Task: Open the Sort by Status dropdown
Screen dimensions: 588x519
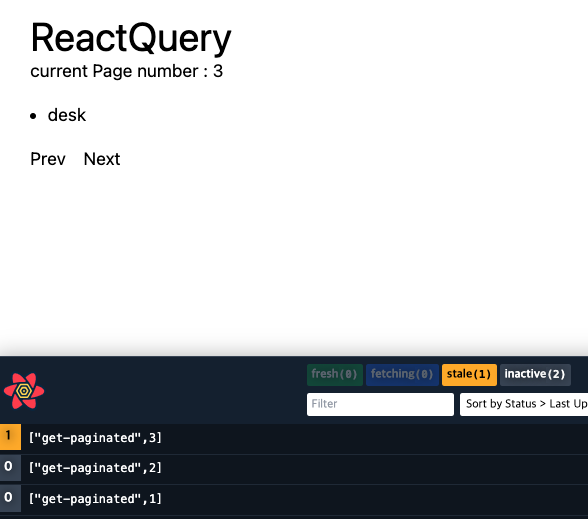Action: (524, 404)
